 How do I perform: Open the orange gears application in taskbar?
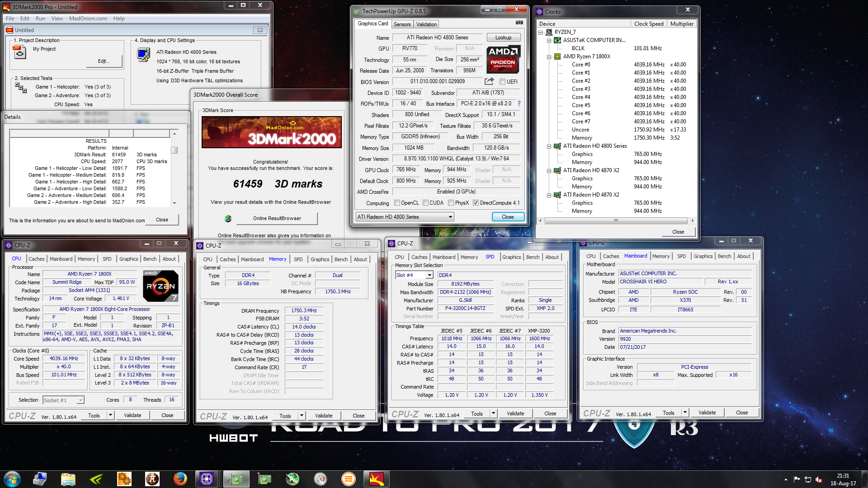124,479
